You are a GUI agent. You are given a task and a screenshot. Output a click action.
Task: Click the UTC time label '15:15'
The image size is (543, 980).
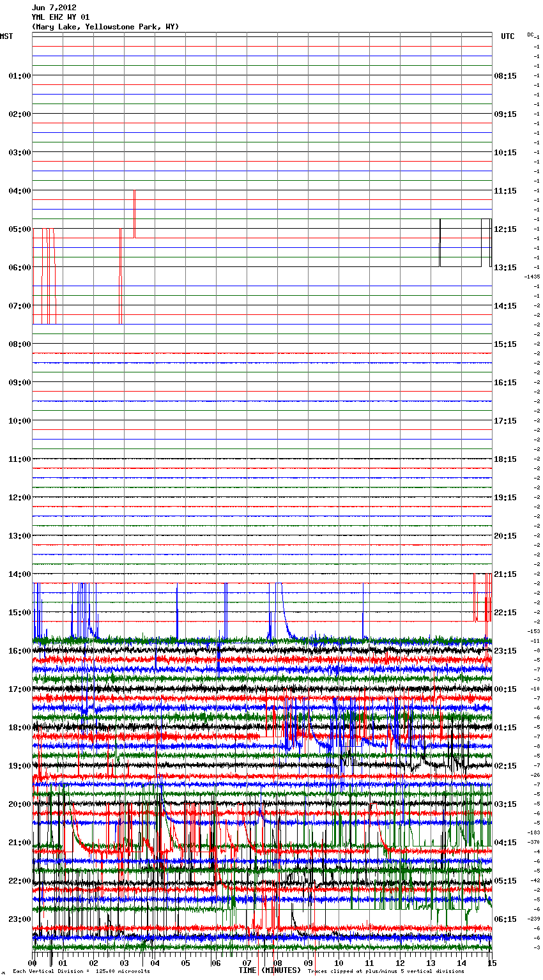coord(505,344)
